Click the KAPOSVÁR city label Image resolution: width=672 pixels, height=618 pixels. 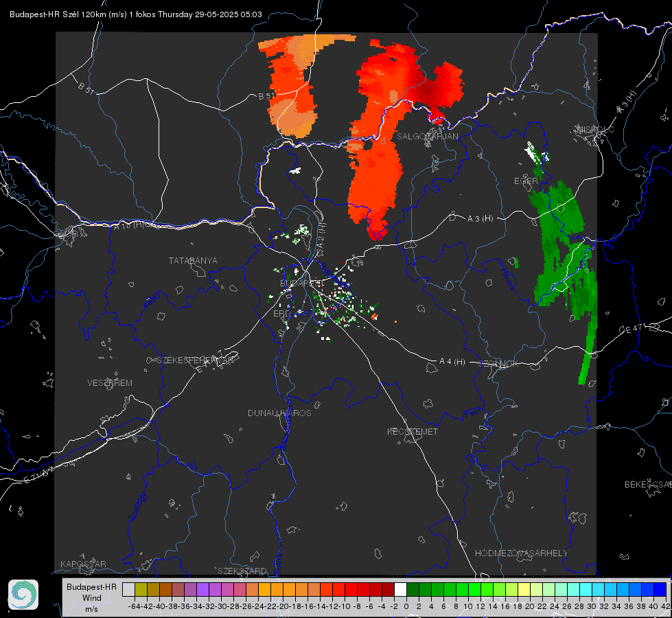(x=83, y=564)
